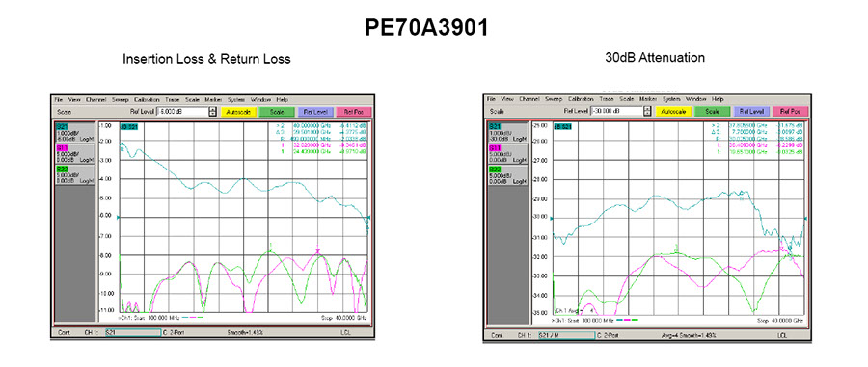Screen dimensions: 868x367
Task: Click 'Stop 40.0000 GHz' in Insertion Loss plot
Action: [344, 319]
